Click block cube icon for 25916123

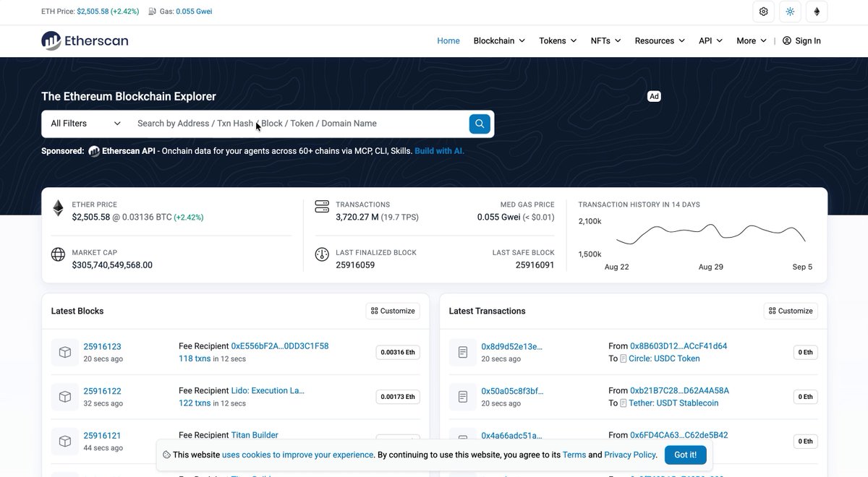pos(65,353)
